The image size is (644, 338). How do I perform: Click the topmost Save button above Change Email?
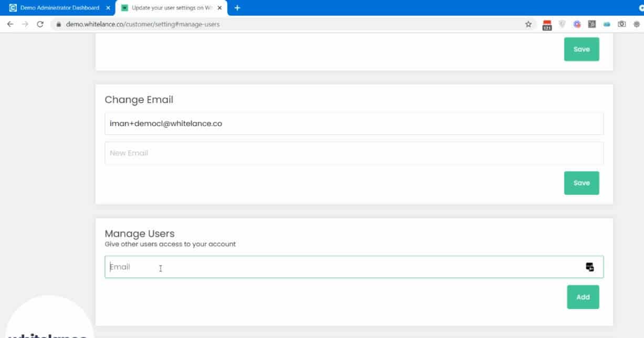(x=582, y=49)
